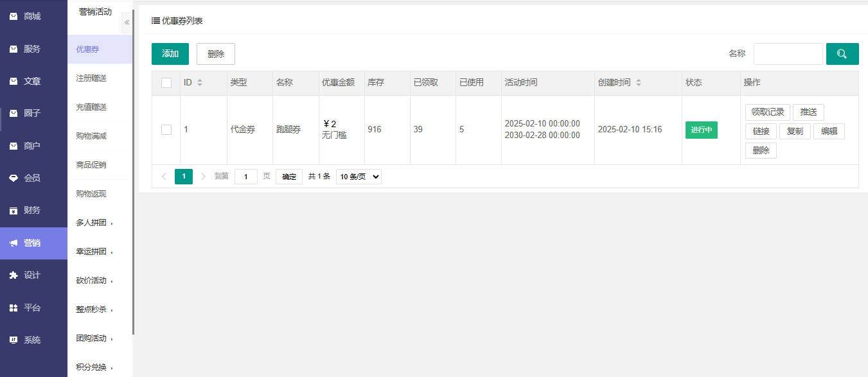Click the 设计 puzzle piece icon
This screenshot has height=377, width=868.
click(x=13, y=276)
